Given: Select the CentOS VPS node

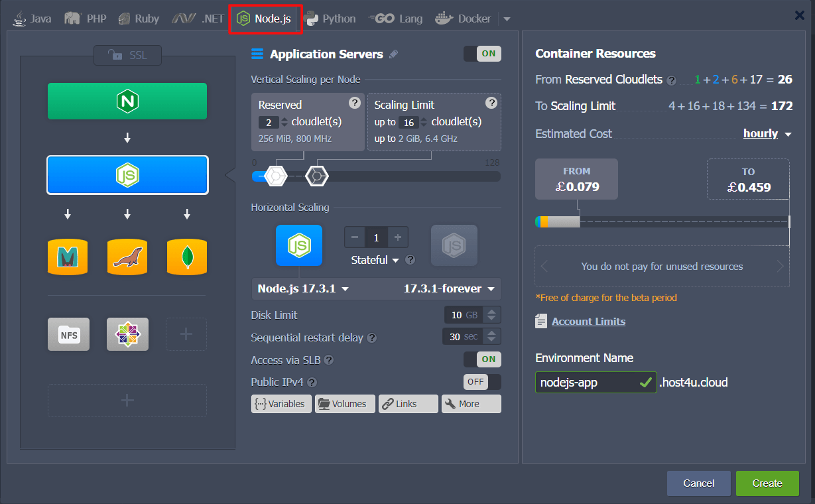Looking at the screenshot, I should (127, 334).
